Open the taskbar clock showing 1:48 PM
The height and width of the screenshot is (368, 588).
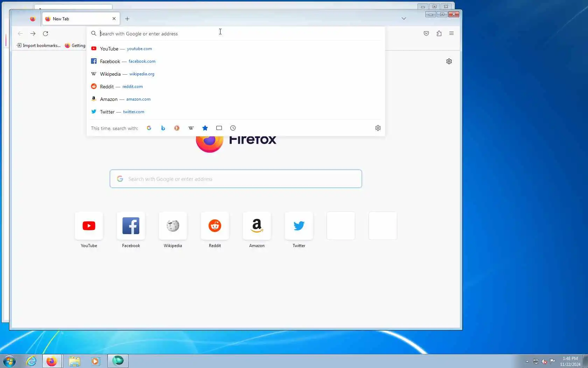pyautogui.click(x=570, y=361)
